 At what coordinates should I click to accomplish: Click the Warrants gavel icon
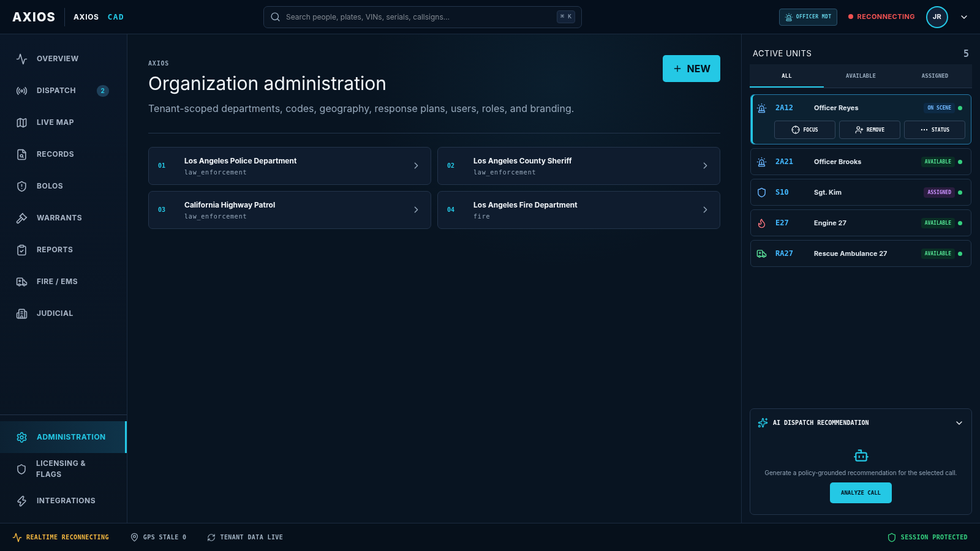tap(22, 218)
